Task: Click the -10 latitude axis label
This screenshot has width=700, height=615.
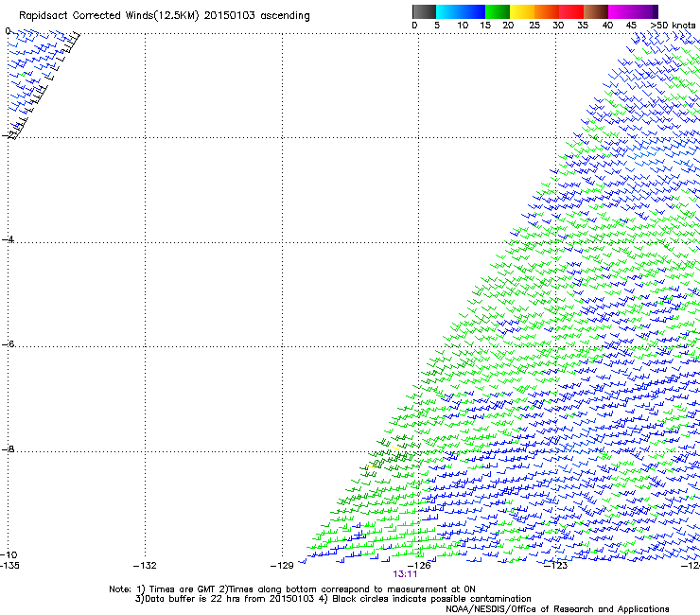Action: coord(9,554)
